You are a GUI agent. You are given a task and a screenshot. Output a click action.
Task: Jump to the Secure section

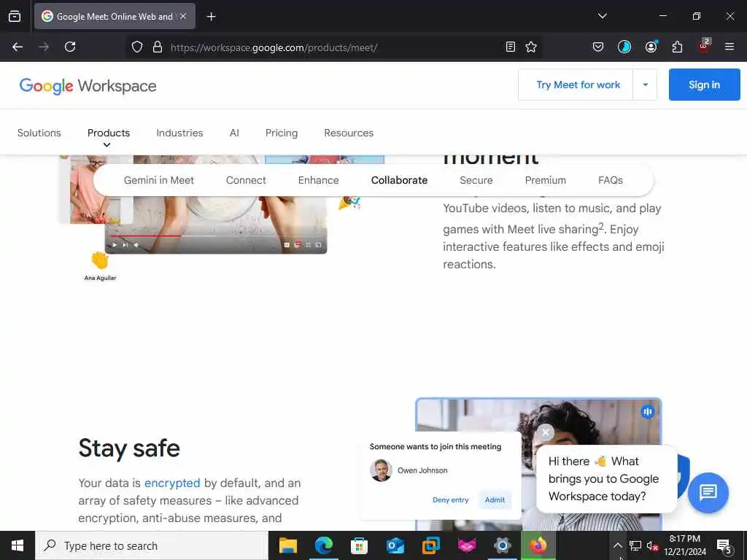click(x=476, y=181)
